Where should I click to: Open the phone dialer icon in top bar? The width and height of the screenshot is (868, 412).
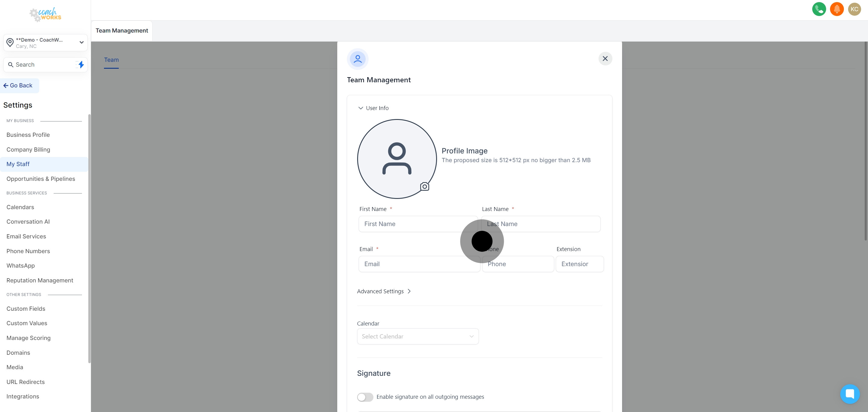(819, 9)
